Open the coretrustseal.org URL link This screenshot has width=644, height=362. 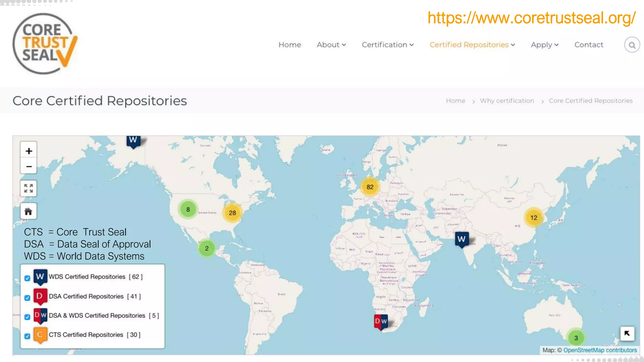[531, 18]
